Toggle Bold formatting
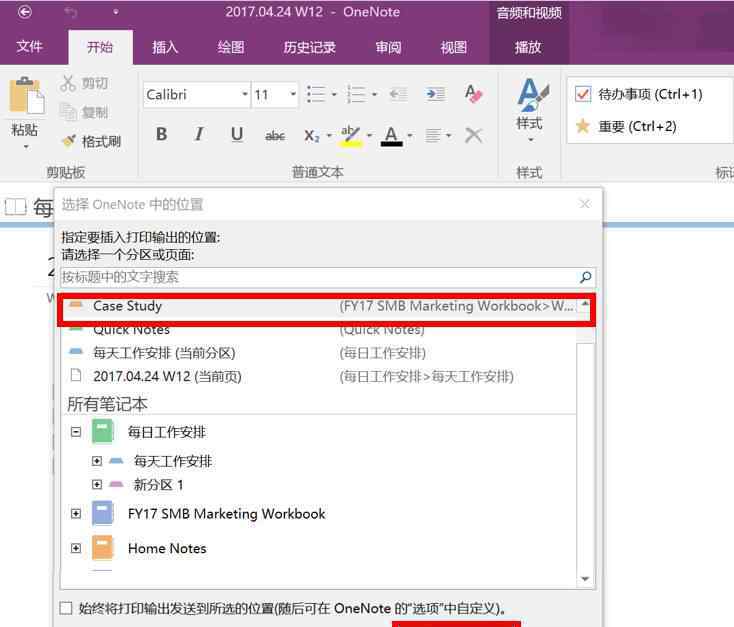This screenshot has width=734, height=627. (x=161, y=134)
